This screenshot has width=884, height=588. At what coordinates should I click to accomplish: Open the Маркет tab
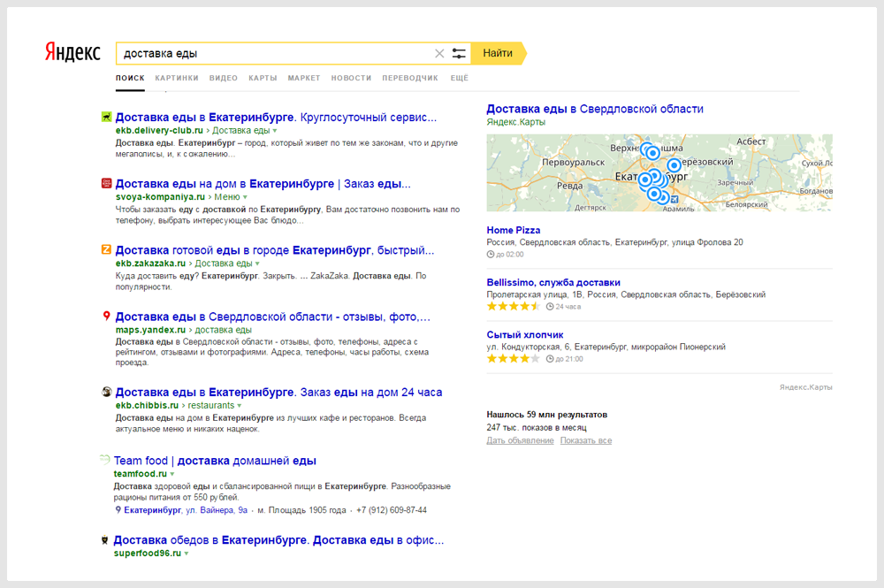pyautogui.click(x=304, y=78)
